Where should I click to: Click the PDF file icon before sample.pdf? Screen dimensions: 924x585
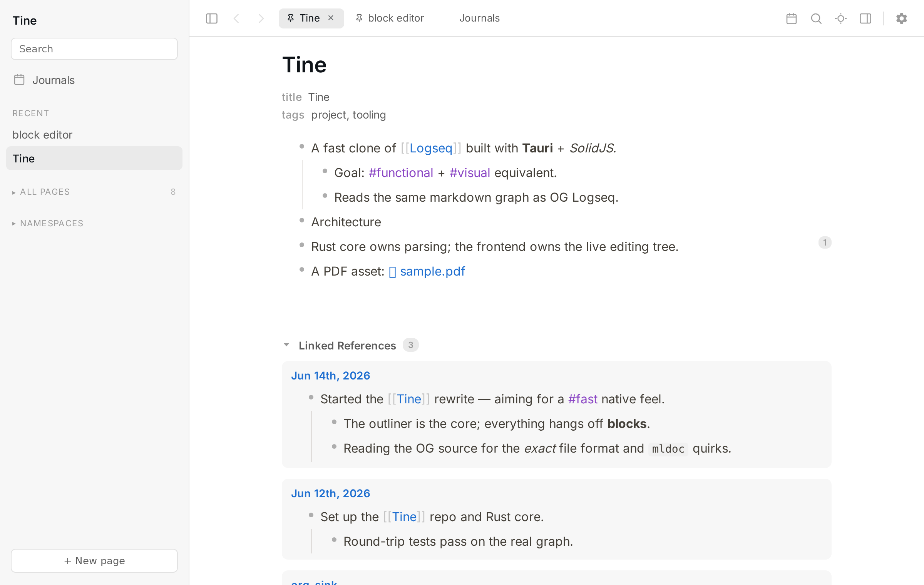(x=392, y=272)
